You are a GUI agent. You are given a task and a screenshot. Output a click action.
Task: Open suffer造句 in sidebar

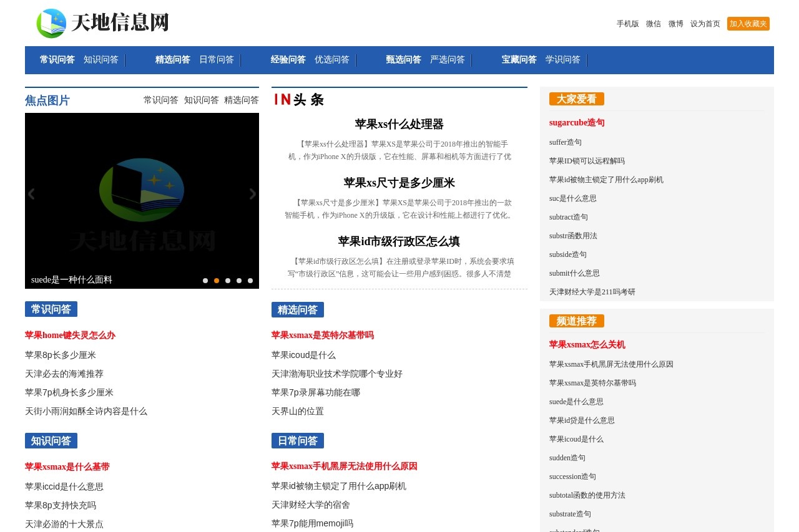tap(566, 142)
